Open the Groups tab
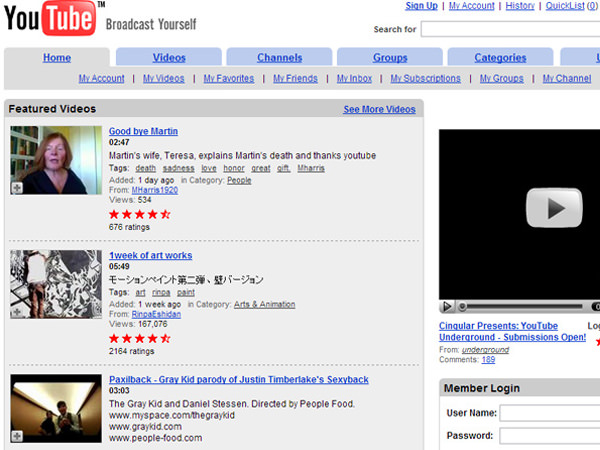This screenshot has height=450, width=600. 390,58
